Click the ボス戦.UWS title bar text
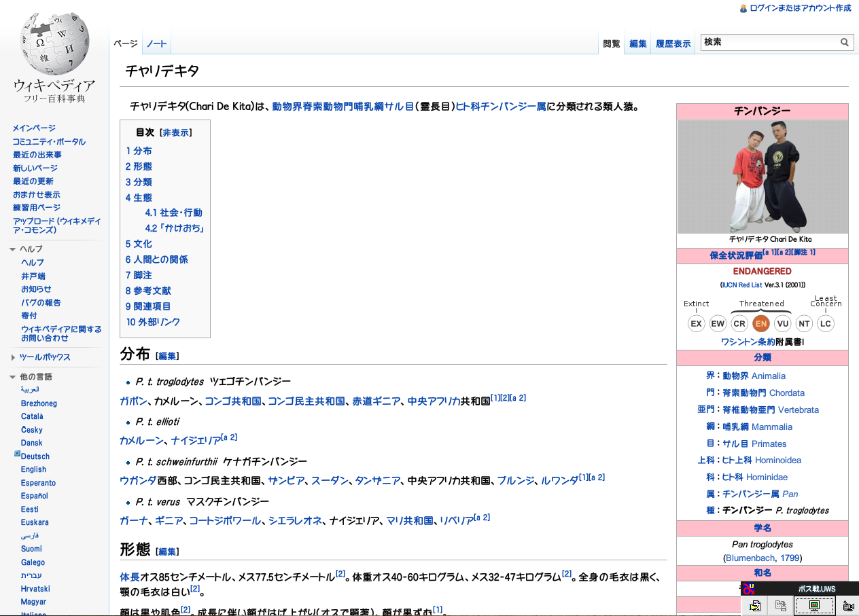Viewport: 859px width, 616px height. 817,589
